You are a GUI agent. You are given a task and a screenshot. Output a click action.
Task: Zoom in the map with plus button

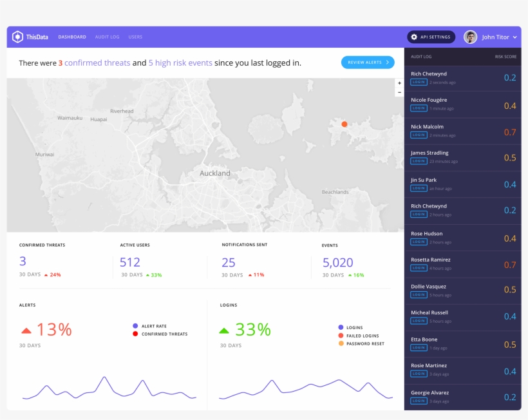coord(399,83)
